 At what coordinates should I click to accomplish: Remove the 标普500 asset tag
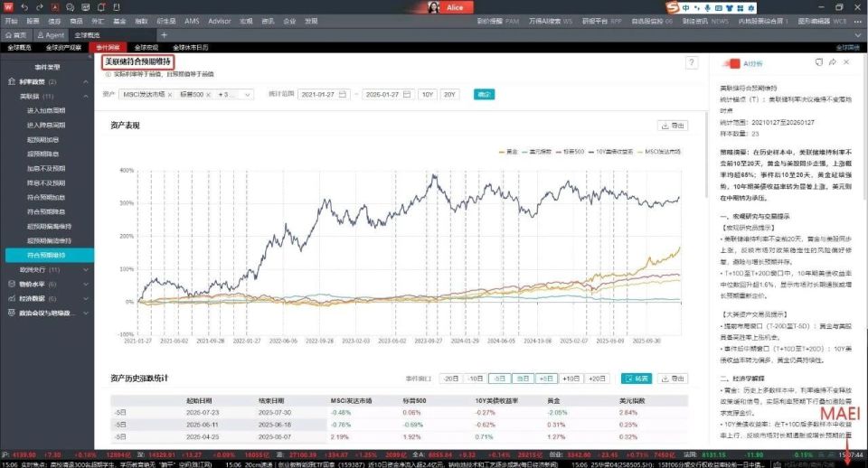(x=208, y=95)
